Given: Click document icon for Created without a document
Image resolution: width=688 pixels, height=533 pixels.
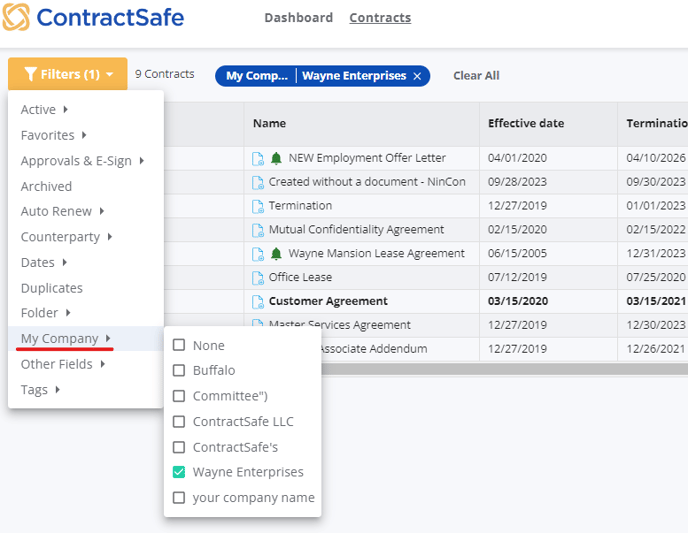Looking at the screenshot, I should click(258, 182).
